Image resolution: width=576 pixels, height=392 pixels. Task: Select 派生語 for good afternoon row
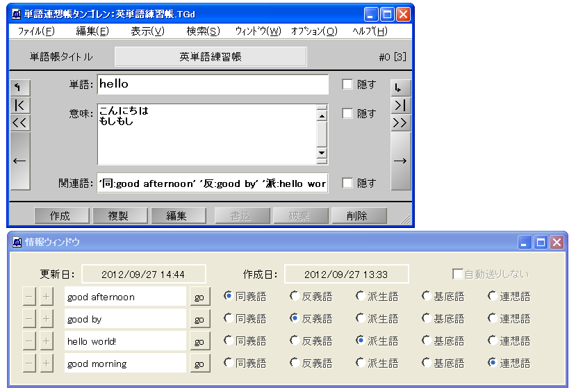(361, 296)
